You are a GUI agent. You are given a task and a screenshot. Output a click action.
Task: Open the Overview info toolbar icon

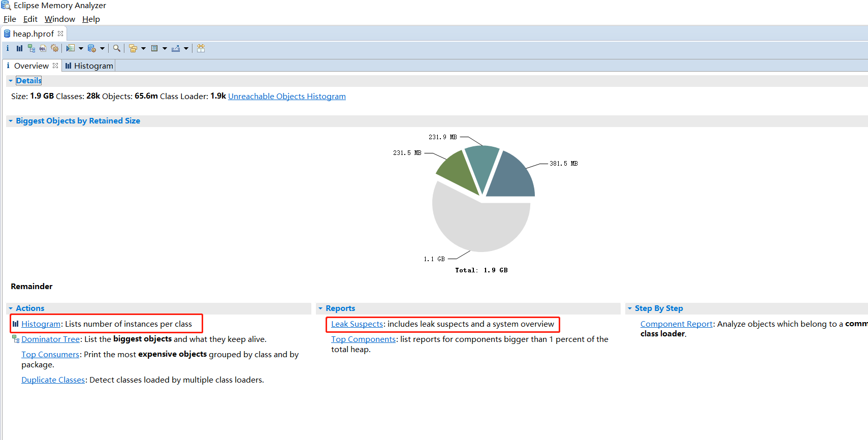(x=8, y=48)
